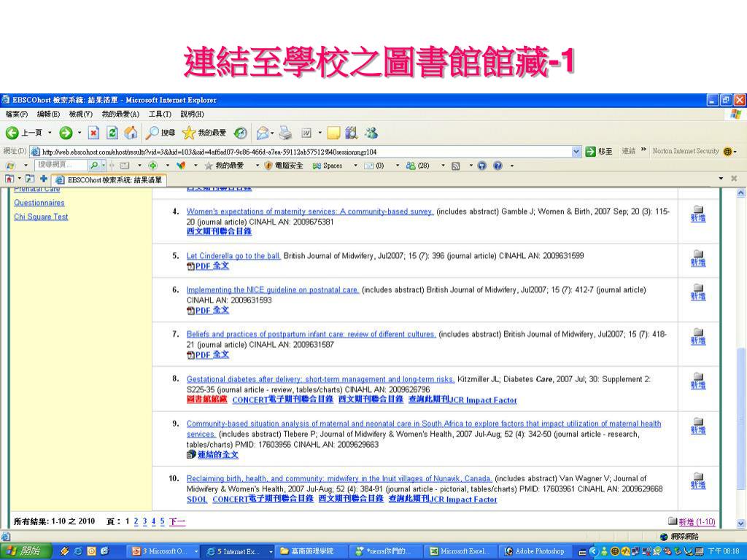Open the Research books icon
Image resolution: width=747 pixels, height=560 pixels.
pos(352,133)
